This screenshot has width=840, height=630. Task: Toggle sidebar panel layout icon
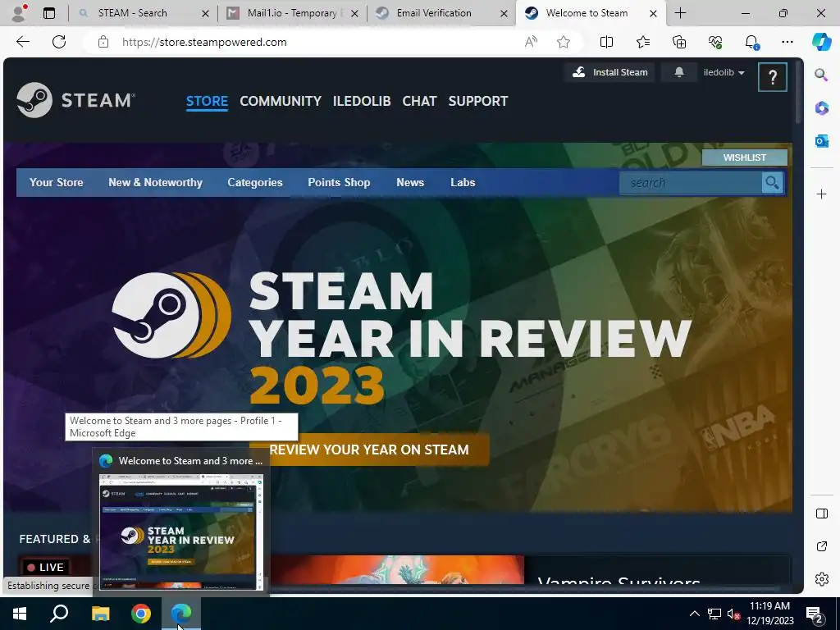pos(821,514)
